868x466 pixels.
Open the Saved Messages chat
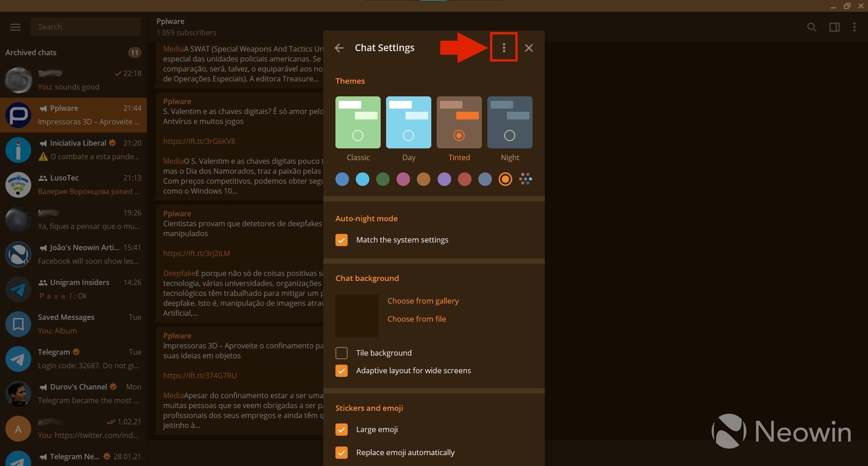[72, 323]
